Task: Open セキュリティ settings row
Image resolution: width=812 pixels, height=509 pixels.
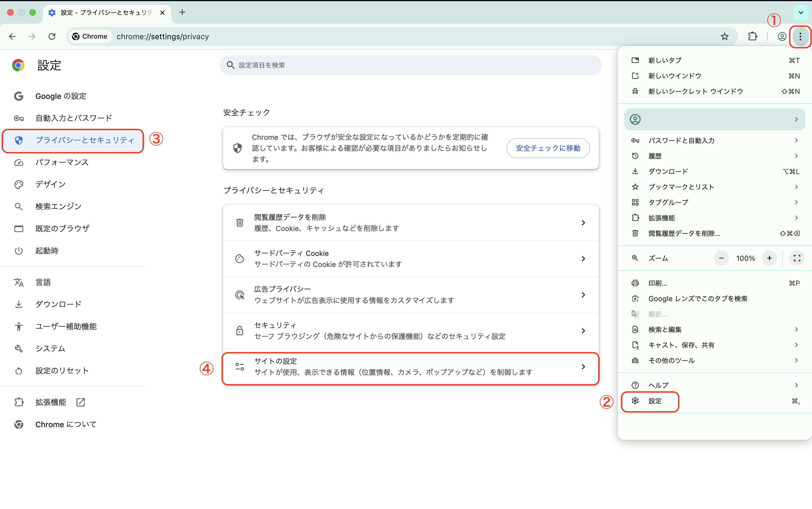Action: click(x=411, y=330)
